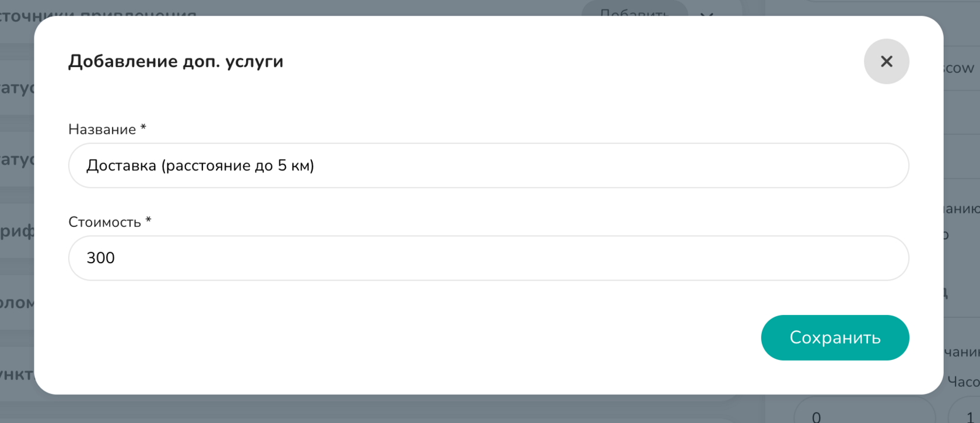Click the анию text on right edge
Image resolution: width=980 pixels, height=423 pixels.
[x=961, y=208]
